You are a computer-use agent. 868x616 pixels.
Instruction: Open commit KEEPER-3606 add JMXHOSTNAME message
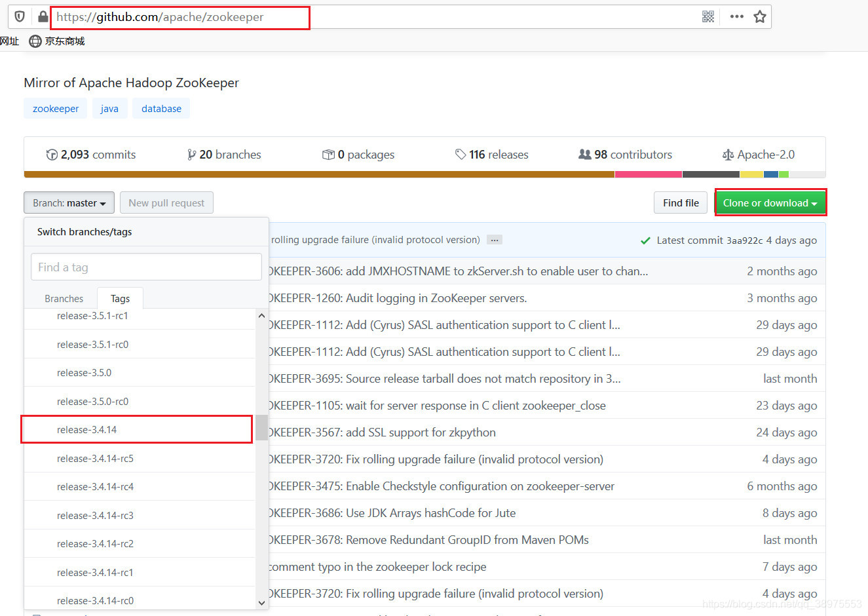pyautogui.click(x=458, y=271)
